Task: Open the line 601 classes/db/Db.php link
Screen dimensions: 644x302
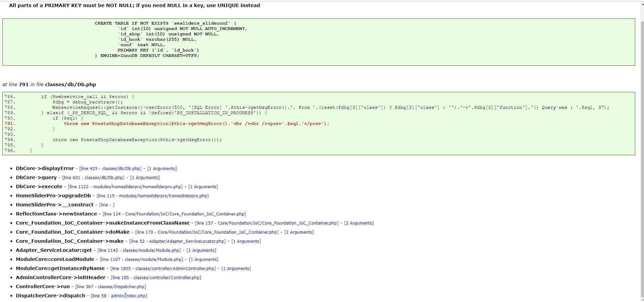Action: [x=93, y=177]
